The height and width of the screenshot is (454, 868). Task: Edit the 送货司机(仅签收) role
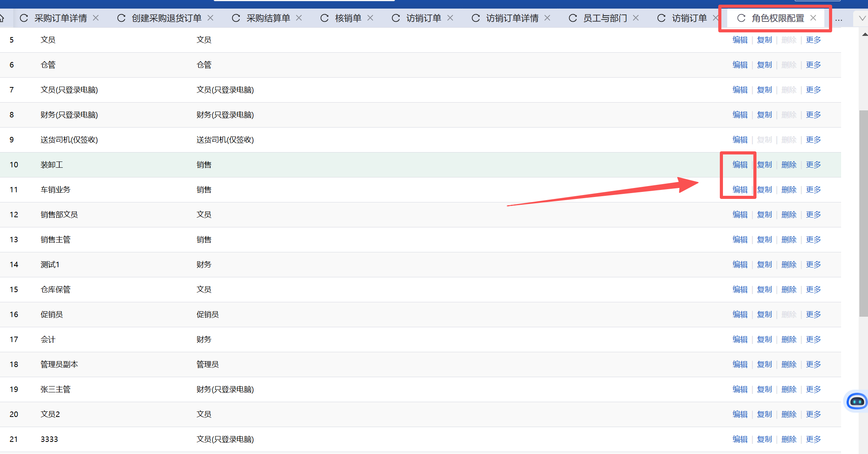tap(740, 140)
